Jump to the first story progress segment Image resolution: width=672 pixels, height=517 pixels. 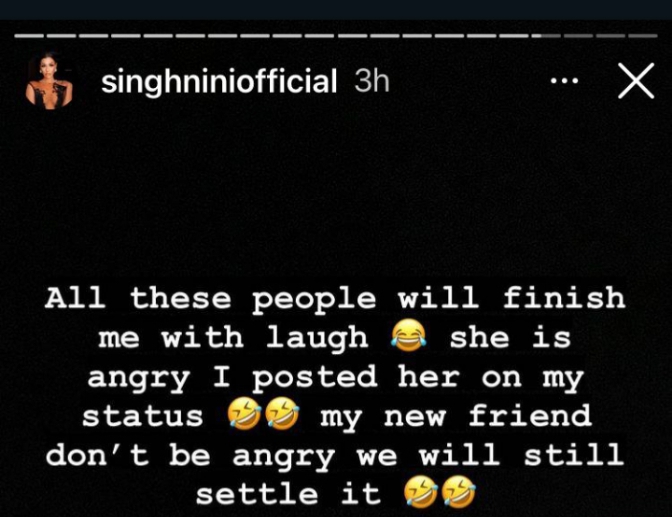click(x=29, y=36)
